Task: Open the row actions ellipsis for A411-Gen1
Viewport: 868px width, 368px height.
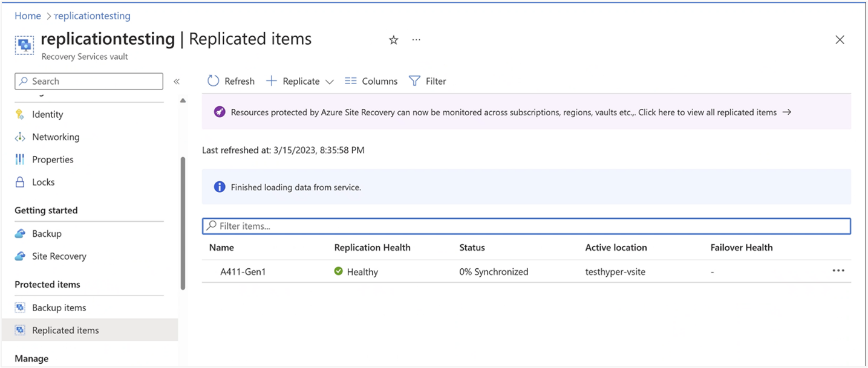Action: point(838,271)
